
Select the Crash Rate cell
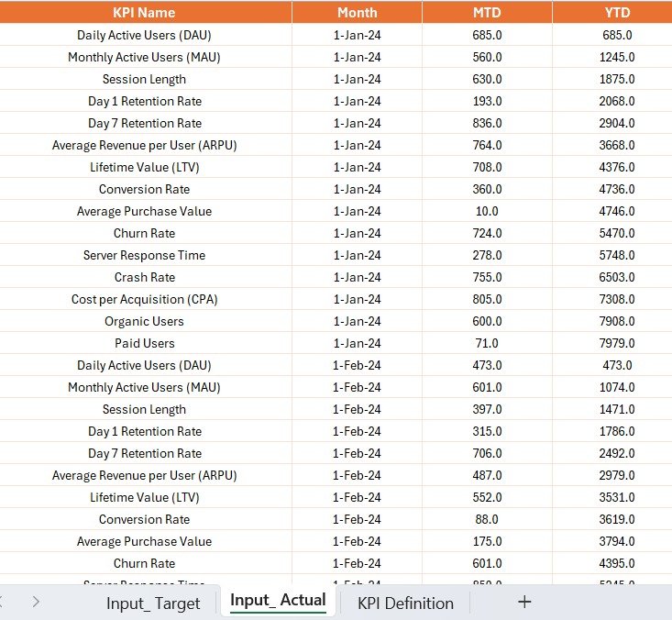144,277
